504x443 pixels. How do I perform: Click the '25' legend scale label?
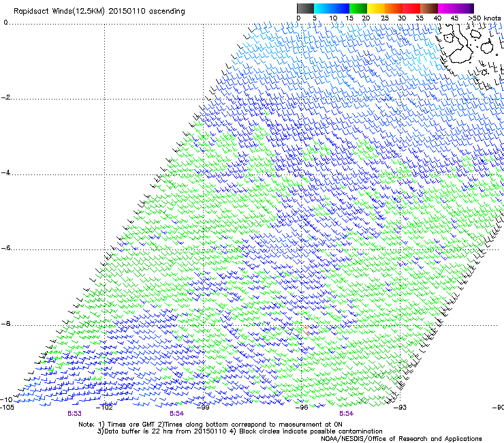tap(385, 18)
